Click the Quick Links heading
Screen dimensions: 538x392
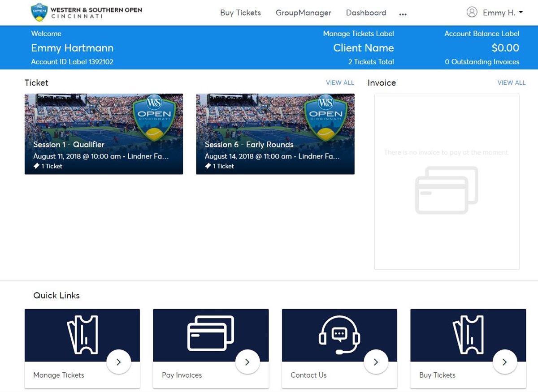56,296
